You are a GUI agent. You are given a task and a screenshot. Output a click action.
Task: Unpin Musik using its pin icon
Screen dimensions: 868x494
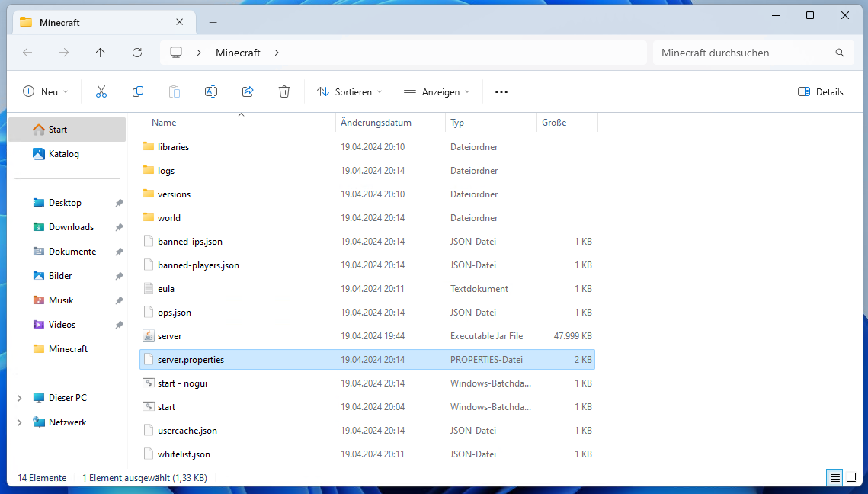[119, 300]
